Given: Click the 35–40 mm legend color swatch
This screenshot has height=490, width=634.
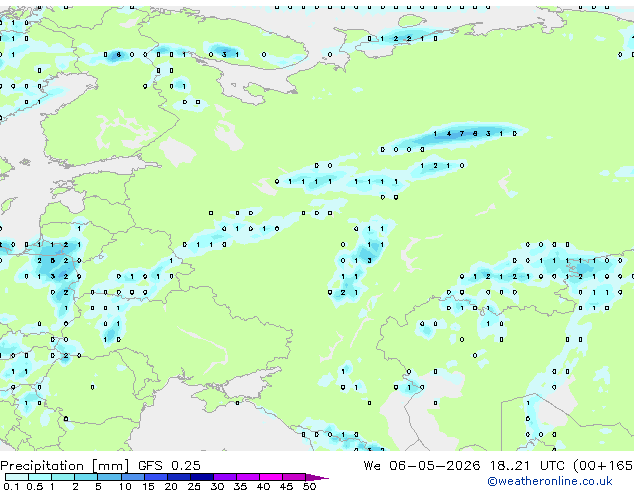Looking at the screenshot, I should coord(247,477).
